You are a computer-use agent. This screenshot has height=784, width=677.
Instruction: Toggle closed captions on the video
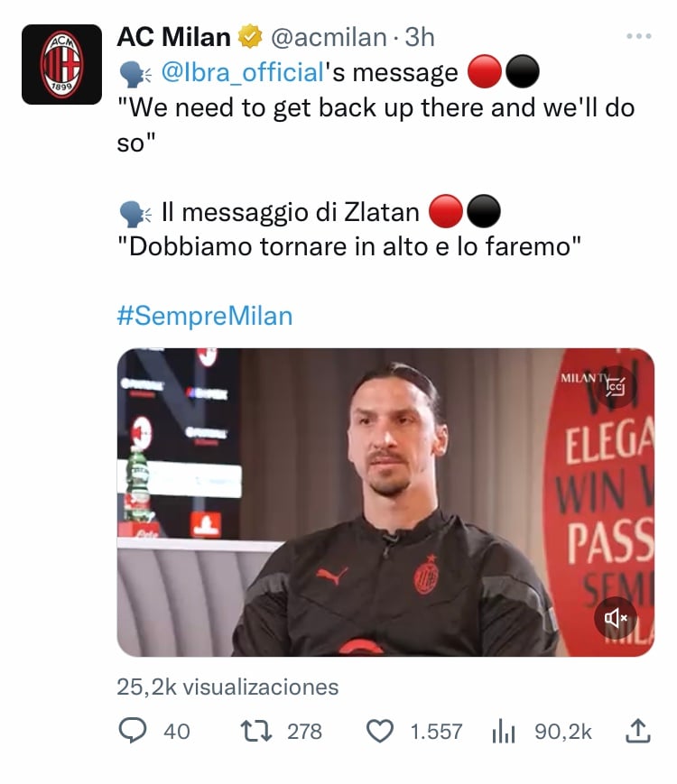(x=616, y=386)
